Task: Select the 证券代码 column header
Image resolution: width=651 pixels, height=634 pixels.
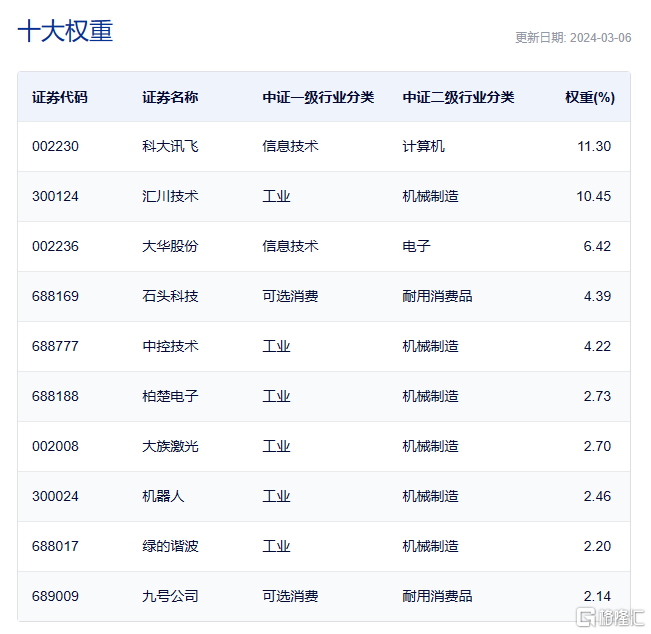Action: point(60,98)
